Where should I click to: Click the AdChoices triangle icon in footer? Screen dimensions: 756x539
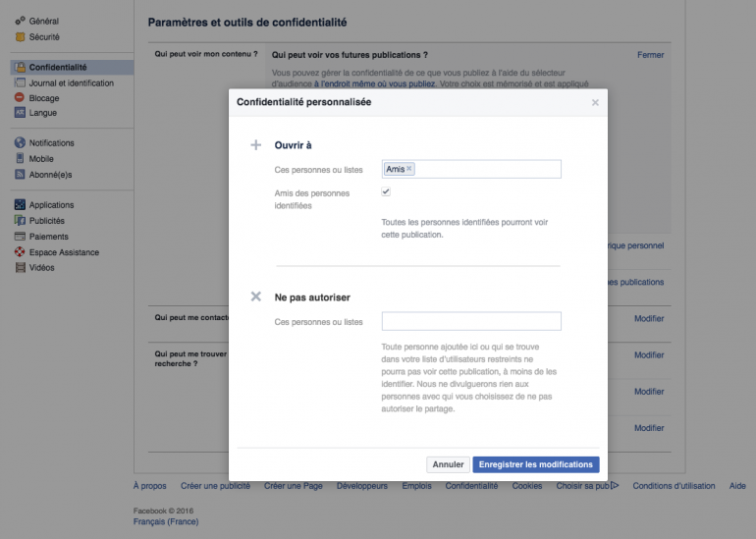pos(615,485)
